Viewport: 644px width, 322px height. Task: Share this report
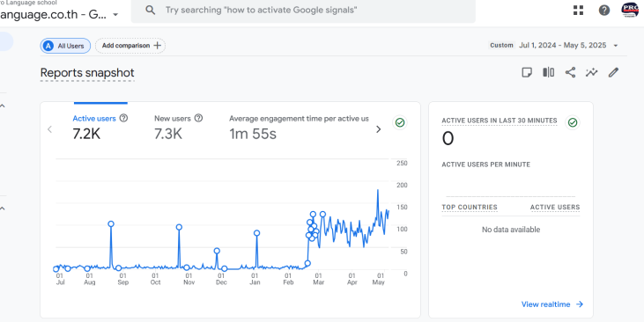[x=570, y=73]
